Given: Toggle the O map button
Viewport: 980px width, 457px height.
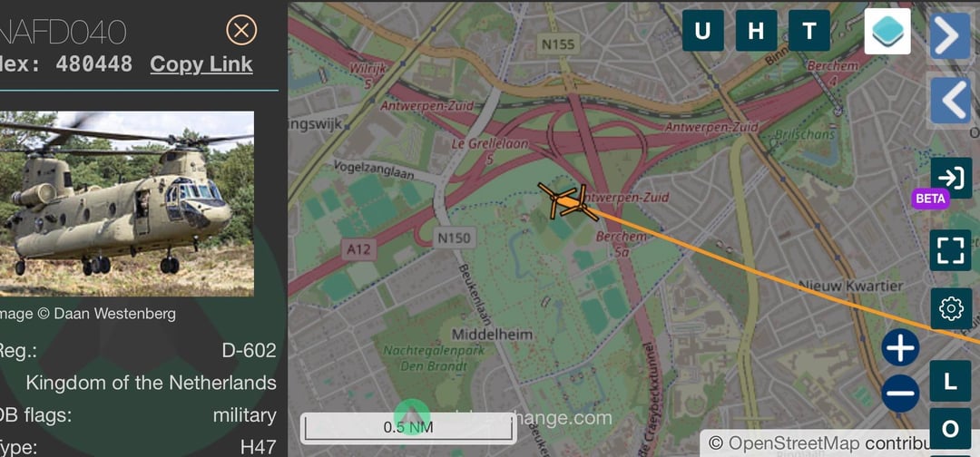Looking at the screenshot, I should 950,429.
